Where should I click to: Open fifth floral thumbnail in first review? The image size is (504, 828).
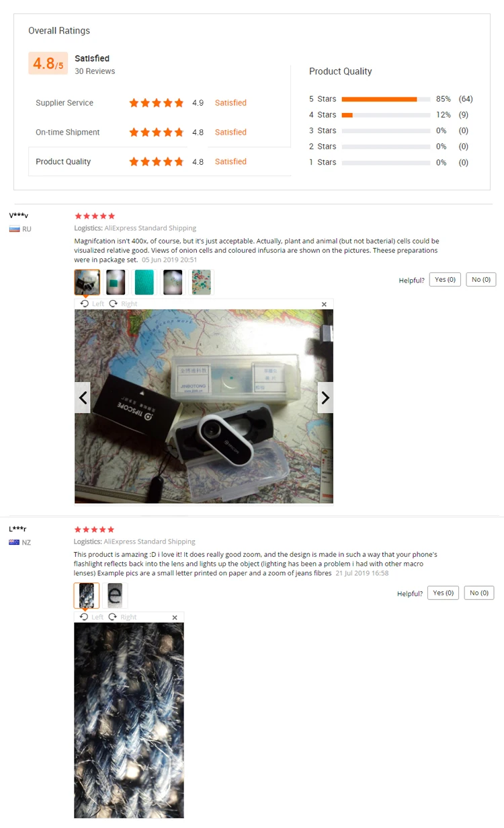pos(201,283)
